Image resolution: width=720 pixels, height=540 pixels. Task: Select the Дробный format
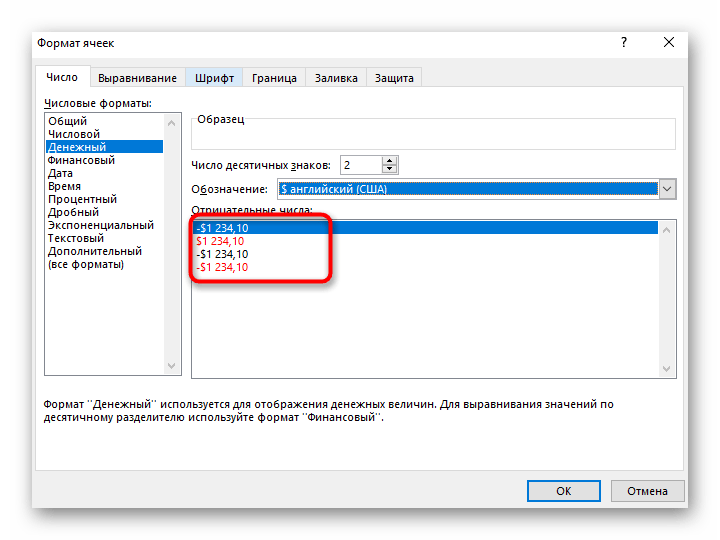pyautogui.click(x=104, y=212)
